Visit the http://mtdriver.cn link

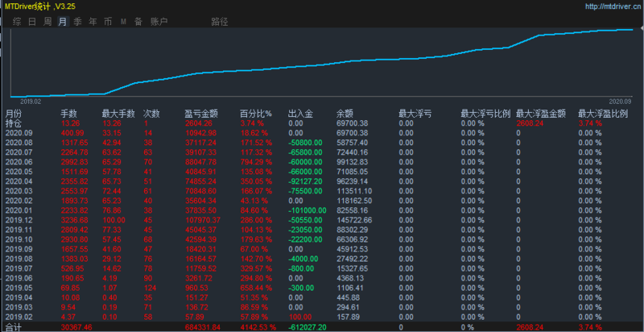[613, 6]
